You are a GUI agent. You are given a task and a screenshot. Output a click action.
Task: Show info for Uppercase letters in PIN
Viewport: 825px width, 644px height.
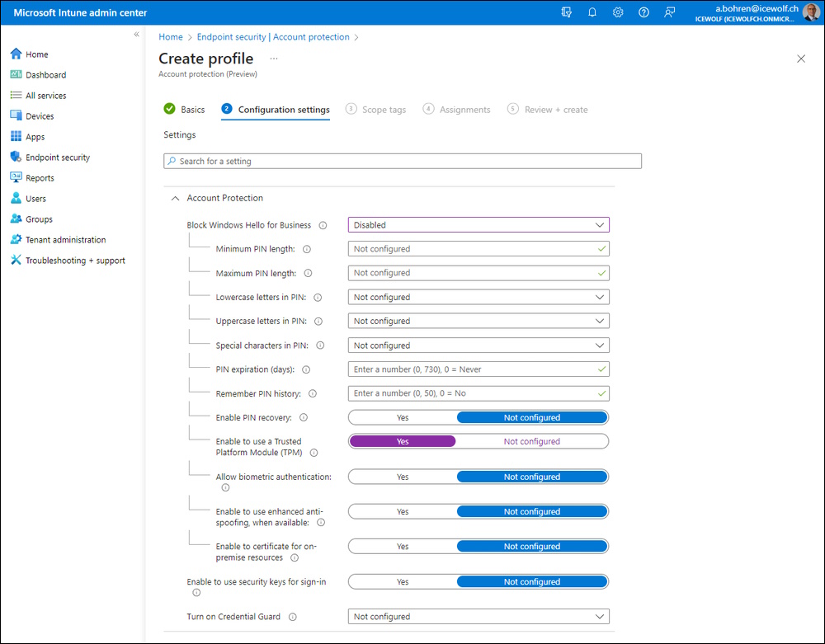[318, 322]
